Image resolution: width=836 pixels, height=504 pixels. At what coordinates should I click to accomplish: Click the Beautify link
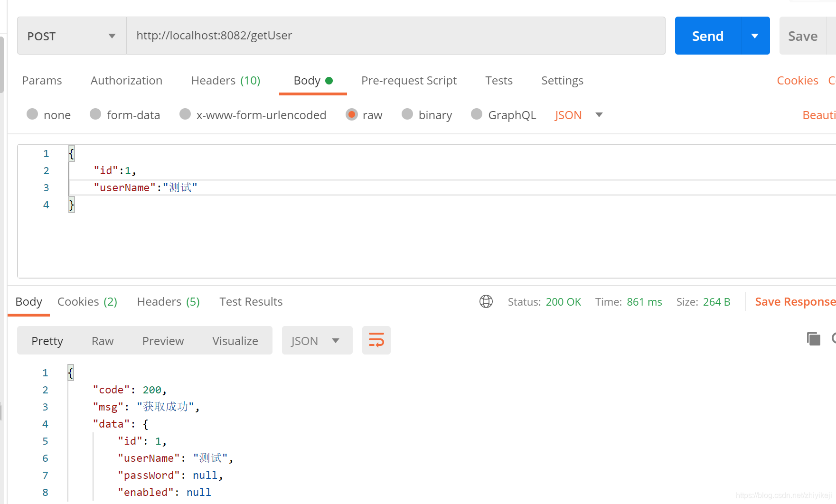coord(819,115)
